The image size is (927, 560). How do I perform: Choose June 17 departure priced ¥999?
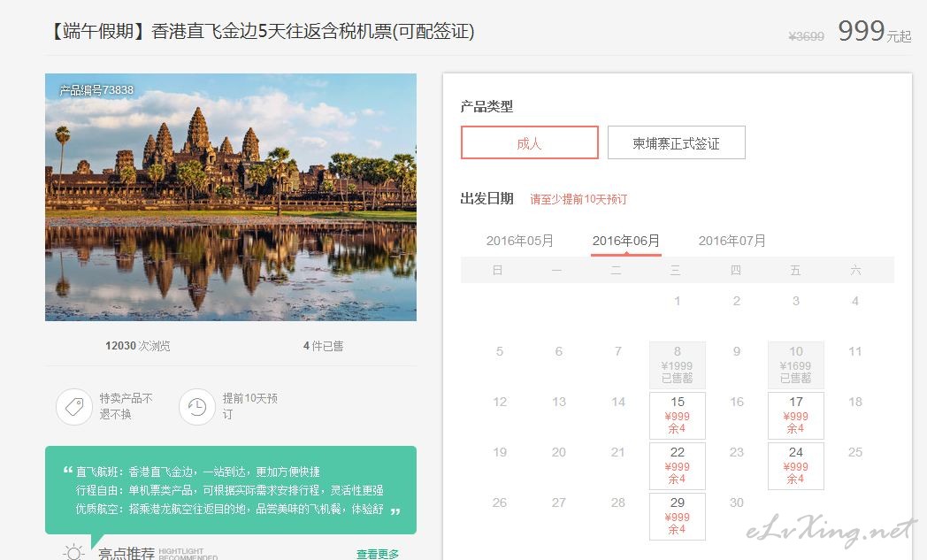(x=796, y=416)
